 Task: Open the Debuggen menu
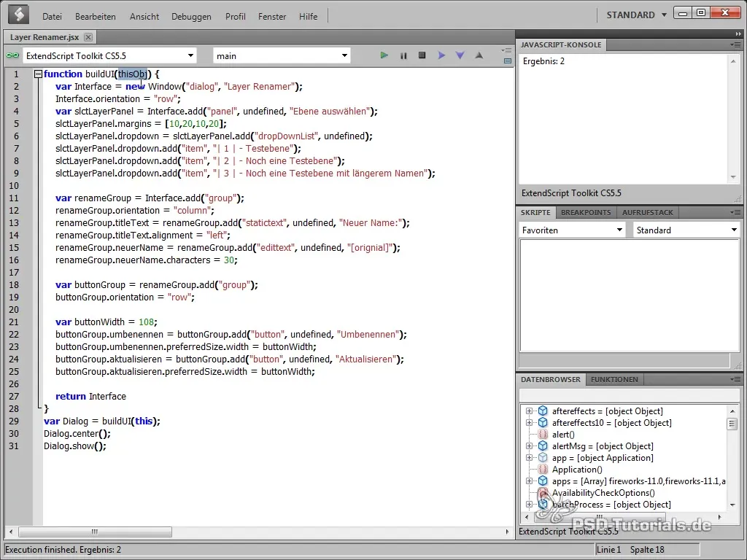[191, 16]
